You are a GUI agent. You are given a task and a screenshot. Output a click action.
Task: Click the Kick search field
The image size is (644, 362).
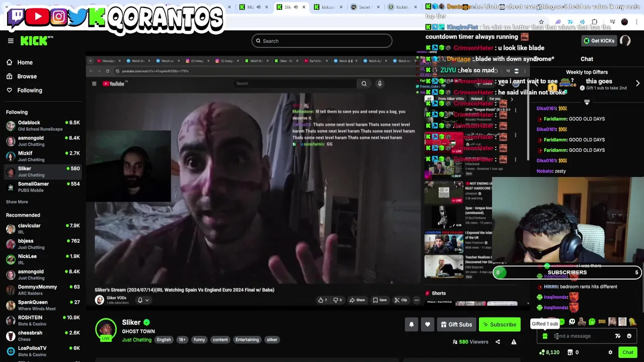pos(321,41)
